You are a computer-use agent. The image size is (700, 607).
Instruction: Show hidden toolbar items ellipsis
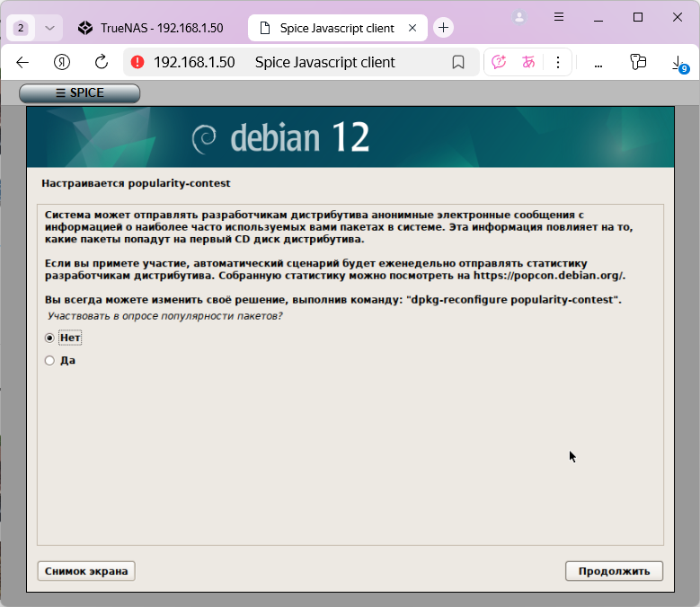click(x=598, y=66)
